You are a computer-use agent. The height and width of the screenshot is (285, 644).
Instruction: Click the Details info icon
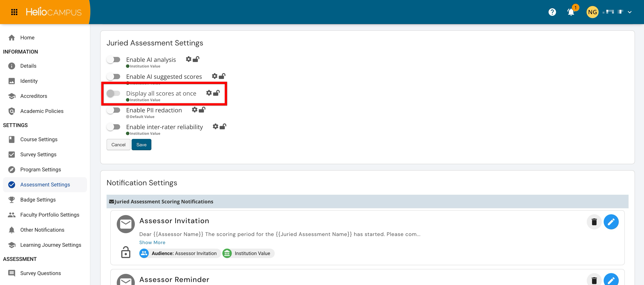tap(11, 66)
